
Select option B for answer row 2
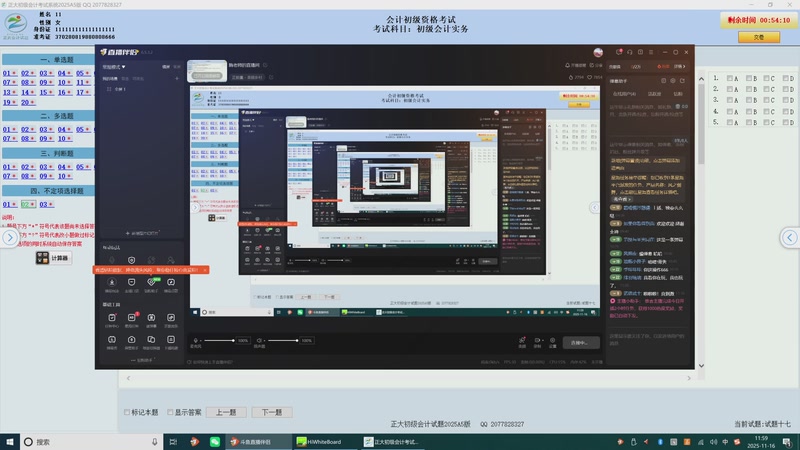tap(748, 89)
